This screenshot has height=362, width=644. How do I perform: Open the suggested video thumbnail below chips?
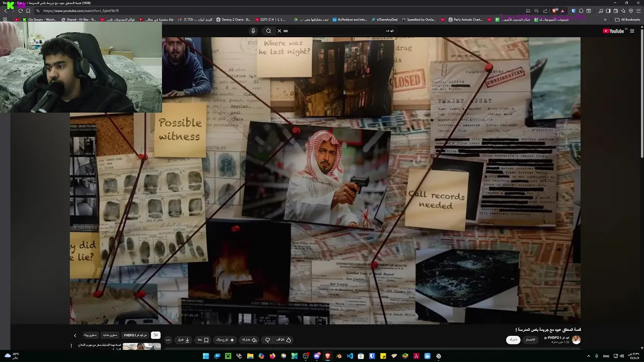point(141,347)
